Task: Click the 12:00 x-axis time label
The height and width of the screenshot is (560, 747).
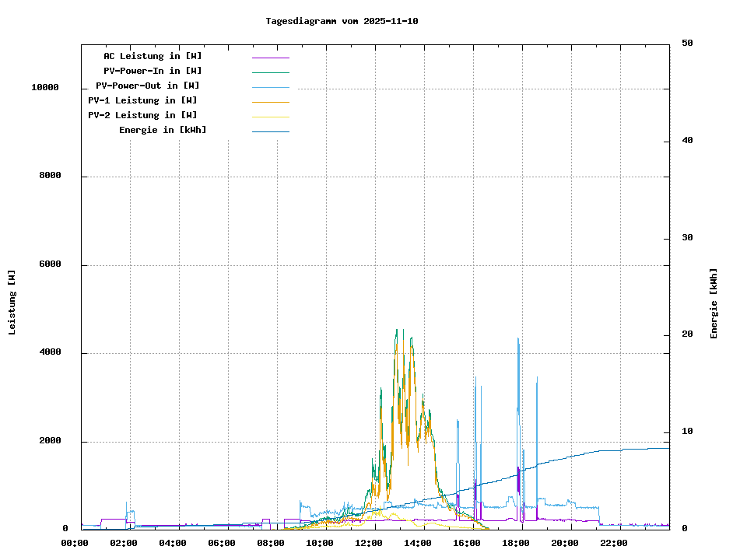Action: click(369, 543)
